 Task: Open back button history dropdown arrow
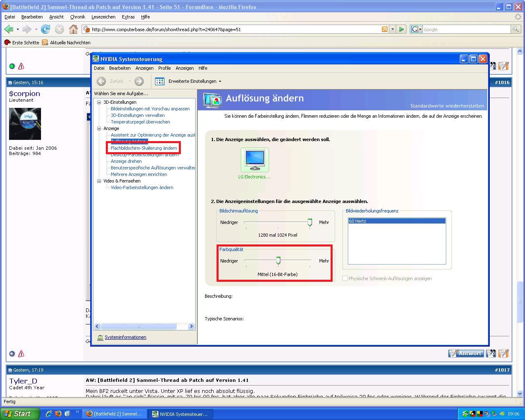click(x=18, y=30)
